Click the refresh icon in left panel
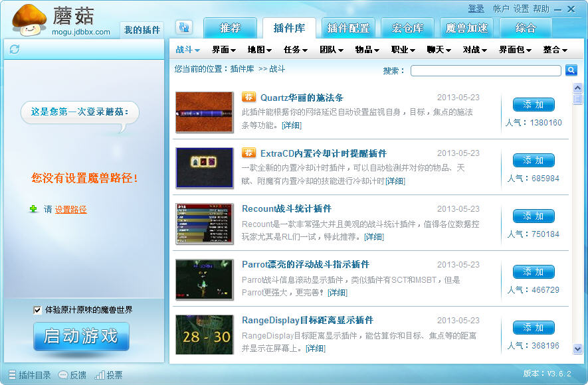 [15, 49]
